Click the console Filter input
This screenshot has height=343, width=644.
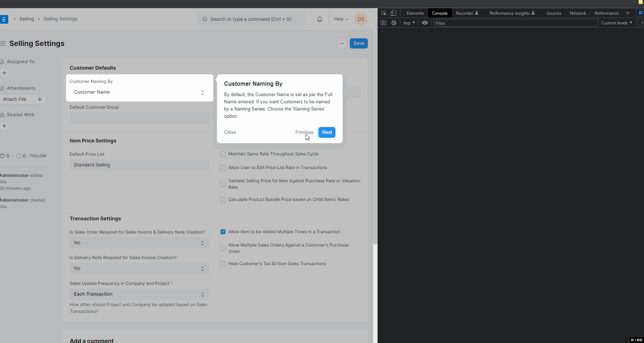(x=516, y=23)
